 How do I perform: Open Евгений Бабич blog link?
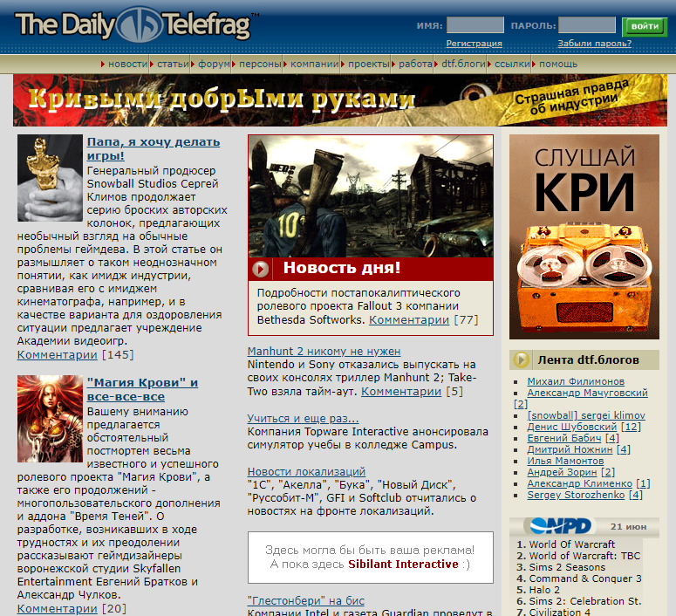[x=563, y=438]
